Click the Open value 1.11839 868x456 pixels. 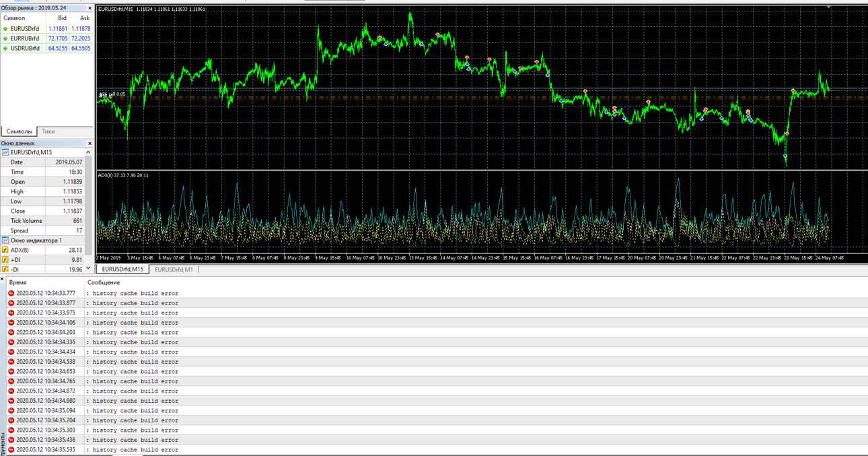coord(73,182)
